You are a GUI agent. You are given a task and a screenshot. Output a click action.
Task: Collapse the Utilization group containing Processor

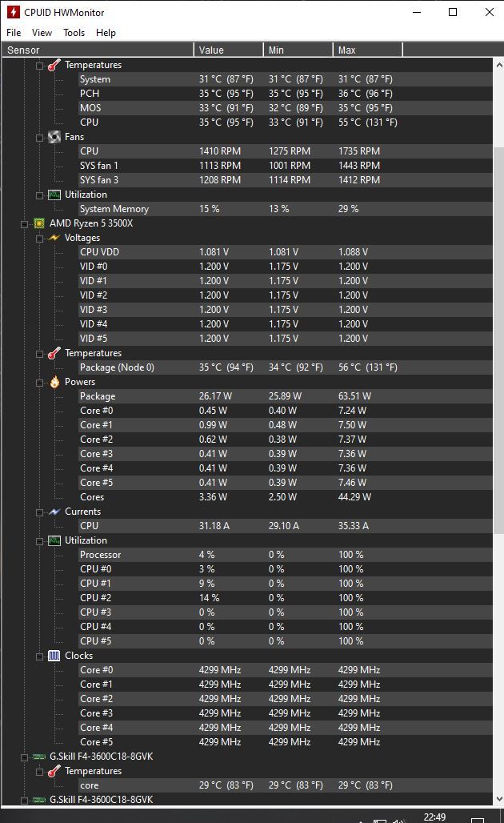[39, 541]
